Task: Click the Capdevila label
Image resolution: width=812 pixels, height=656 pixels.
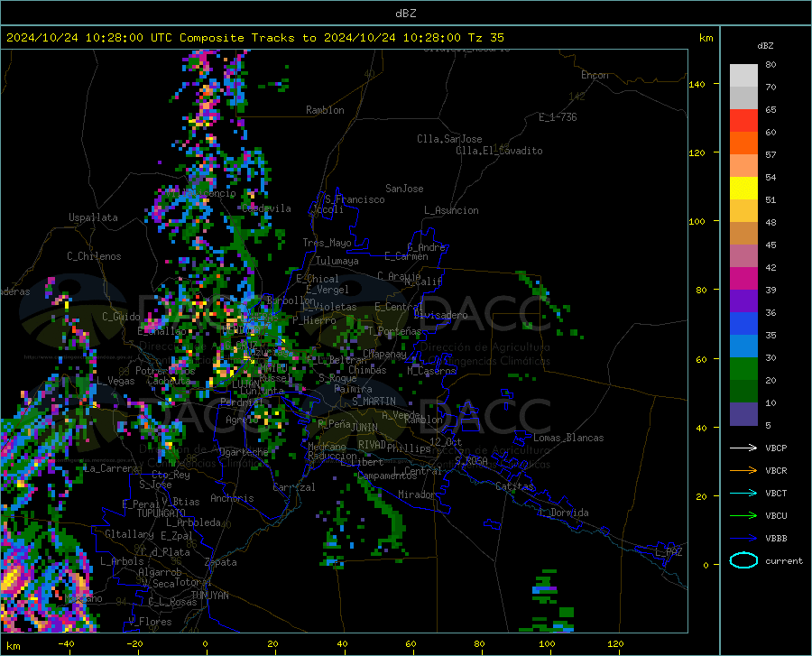Action: click(x=266, y=208)
